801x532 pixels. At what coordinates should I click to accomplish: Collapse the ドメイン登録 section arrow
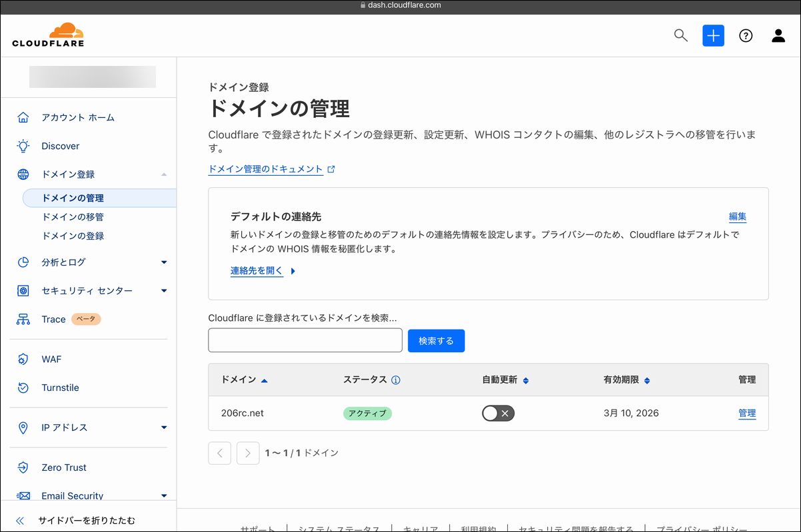[x=164, y=174]
